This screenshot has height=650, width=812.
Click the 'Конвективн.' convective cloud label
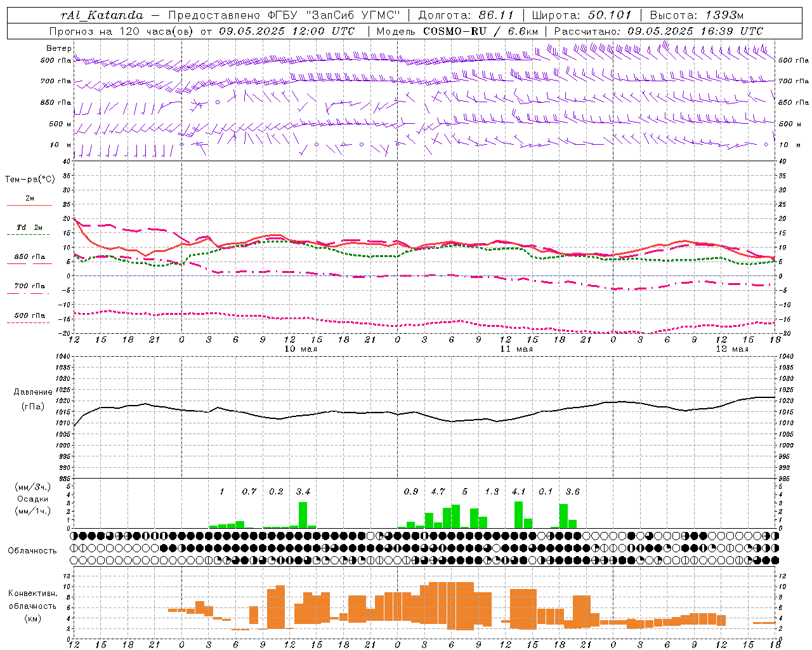32,594
